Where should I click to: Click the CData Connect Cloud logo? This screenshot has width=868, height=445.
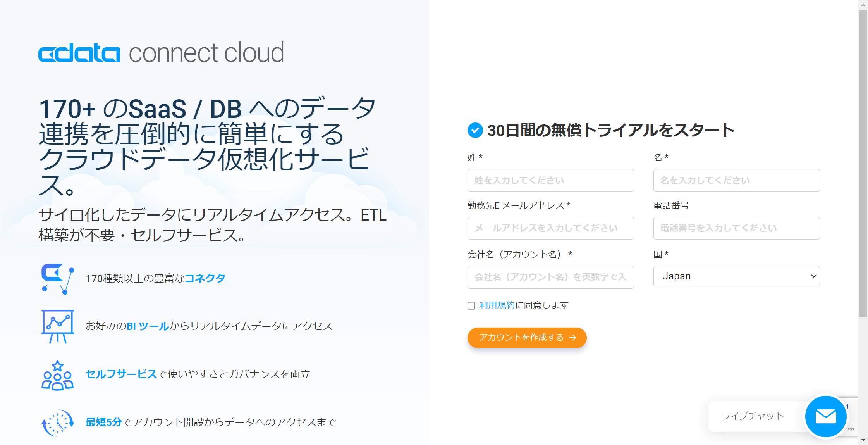161,53
